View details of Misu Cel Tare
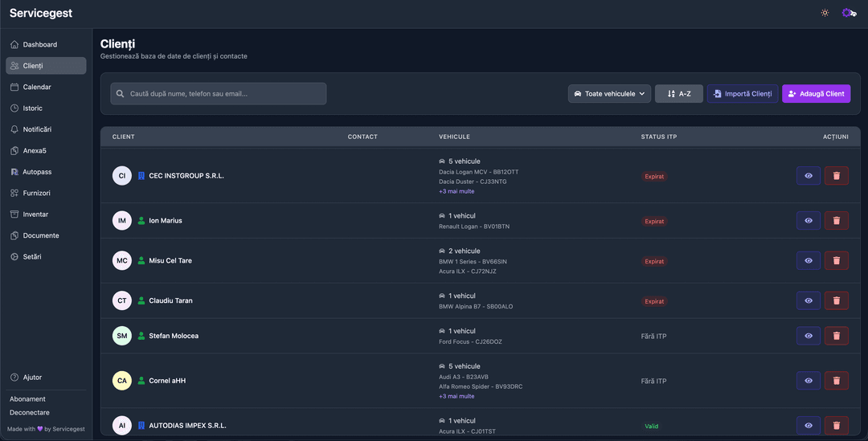The height and width of the screenshot is (441, 868). point(808,260)
